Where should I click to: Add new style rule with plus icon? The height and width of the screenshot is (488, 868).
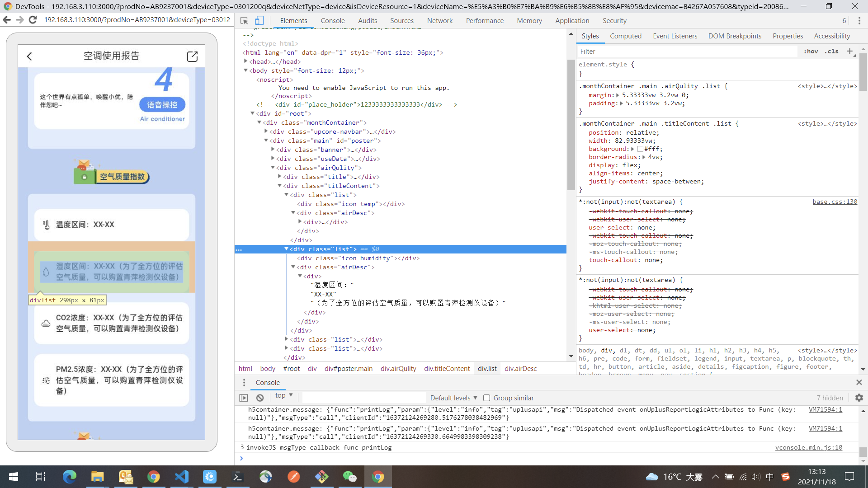[x=849, y=51]
